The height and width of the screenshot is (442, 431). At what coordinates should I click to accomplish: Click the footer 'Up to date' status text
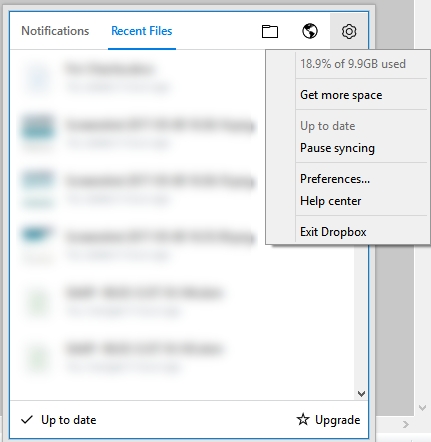pos(69,420)
